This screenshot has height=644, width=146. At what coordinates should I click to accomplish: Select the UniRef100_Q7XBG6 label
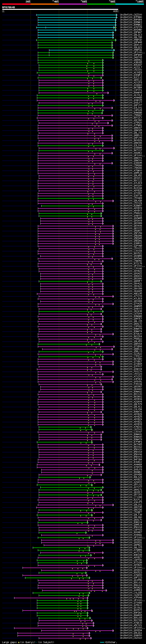(x=131, y=347)
